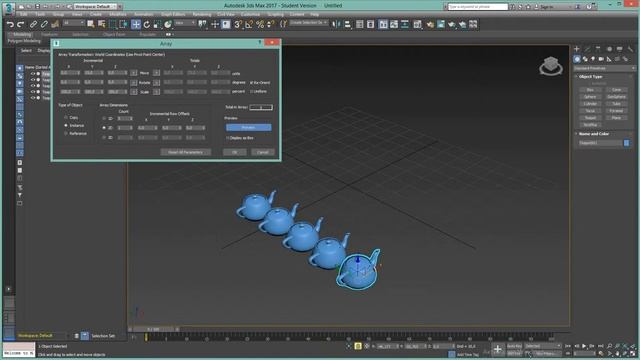Image resolution: width=640 pixels, height=360 pixels.
Task: Activate the Select and Link tool
Action: [x=33, y=24]
